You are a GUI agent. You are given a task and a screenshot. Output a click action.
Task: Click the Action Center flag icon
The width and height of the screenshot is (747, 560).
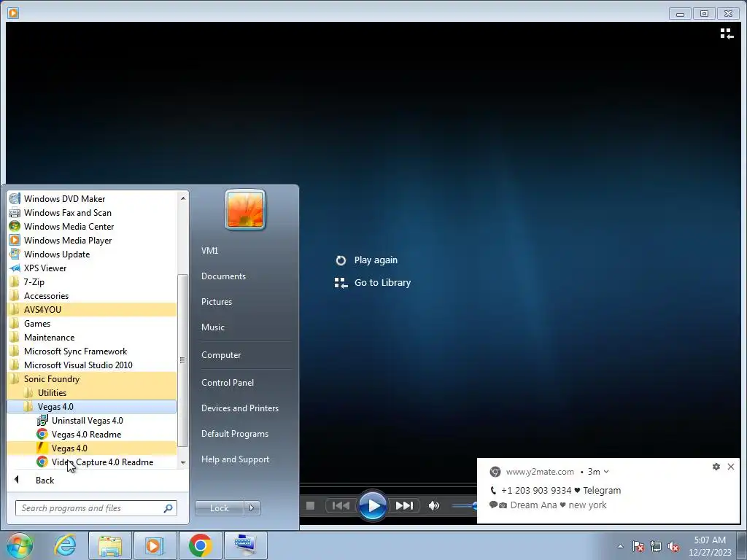[638, 546]
